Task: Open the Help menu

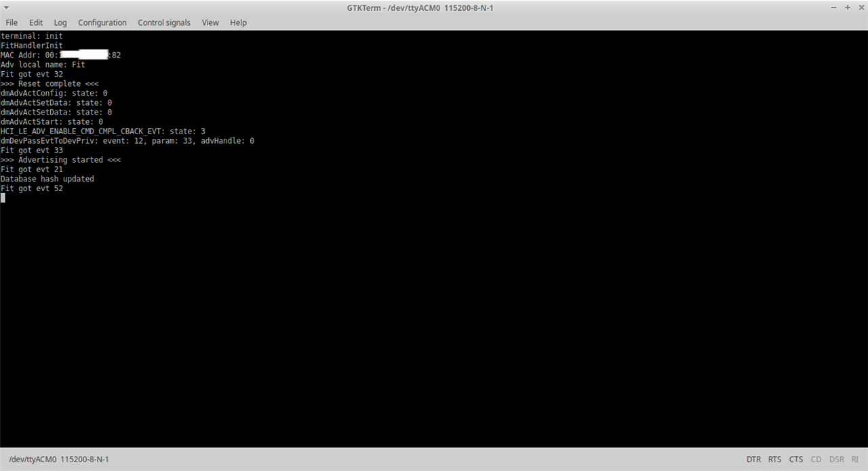Action: click(238, 22)
